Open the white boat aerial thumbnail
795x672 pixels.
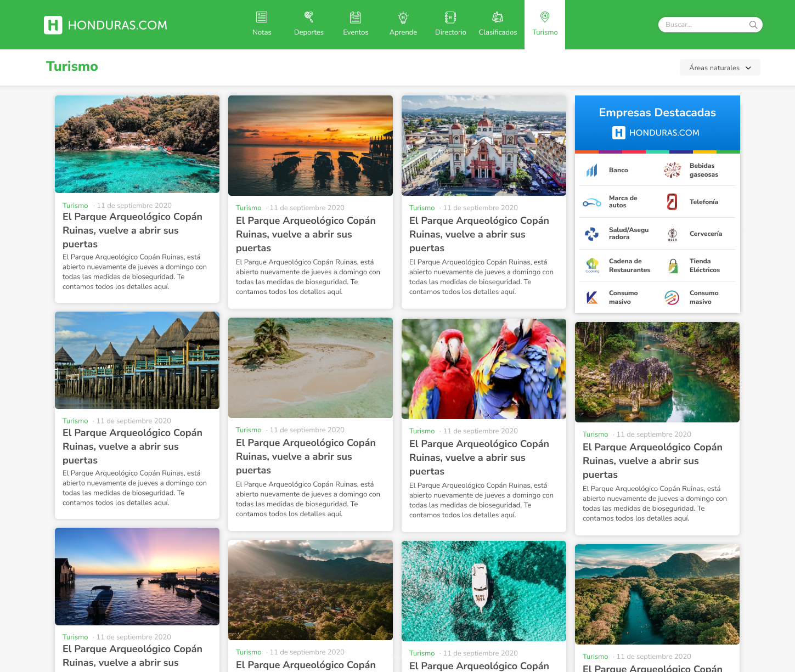[484, 591]
